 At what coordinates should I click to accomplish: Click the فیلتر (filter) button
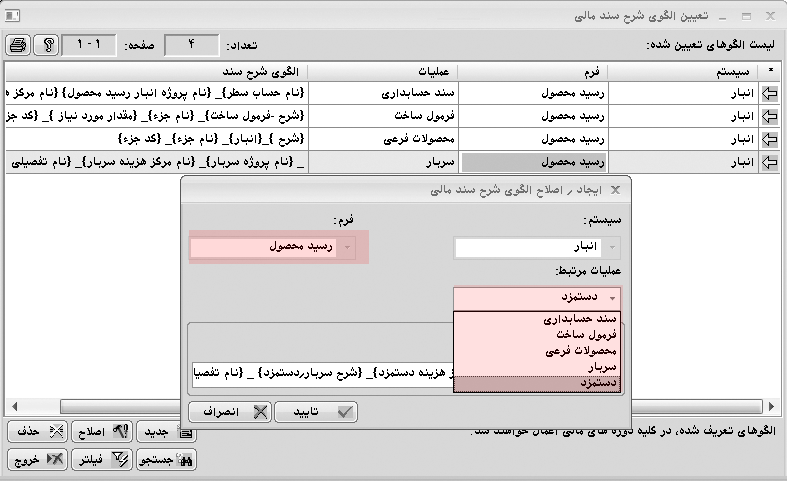coord(105,460)
